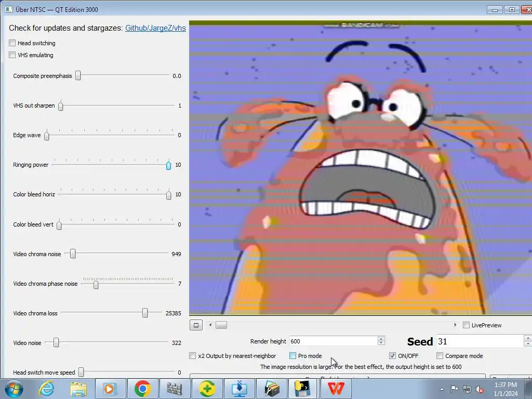Open the Windows Start menu
Viewport: 532px width, 399px height.
pos(14,389)
